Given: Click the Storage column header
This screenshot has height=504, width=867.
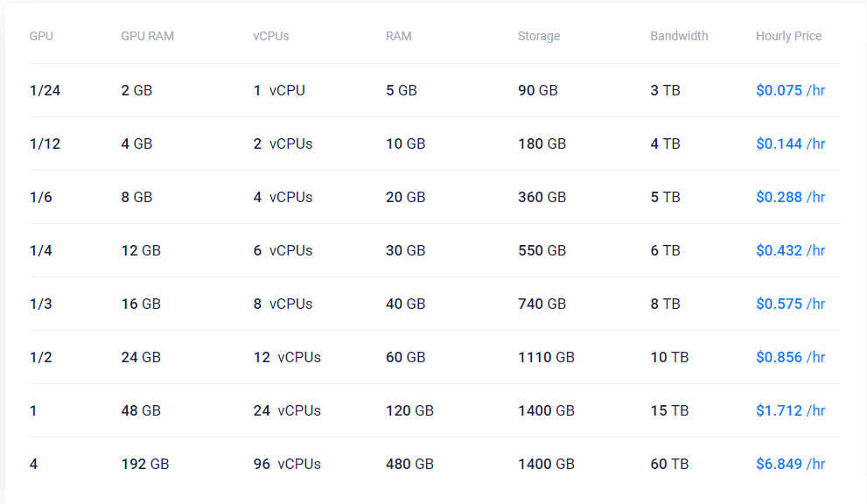Looking at the screenshot, I should pos(539,36).
